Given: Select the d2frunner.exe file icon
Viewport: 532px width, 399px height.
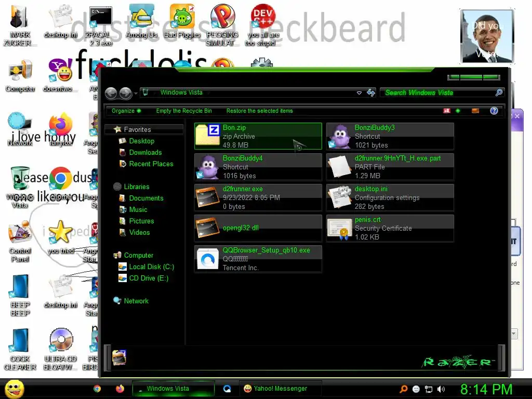Looking at the screenshot, I should (208, 197).
